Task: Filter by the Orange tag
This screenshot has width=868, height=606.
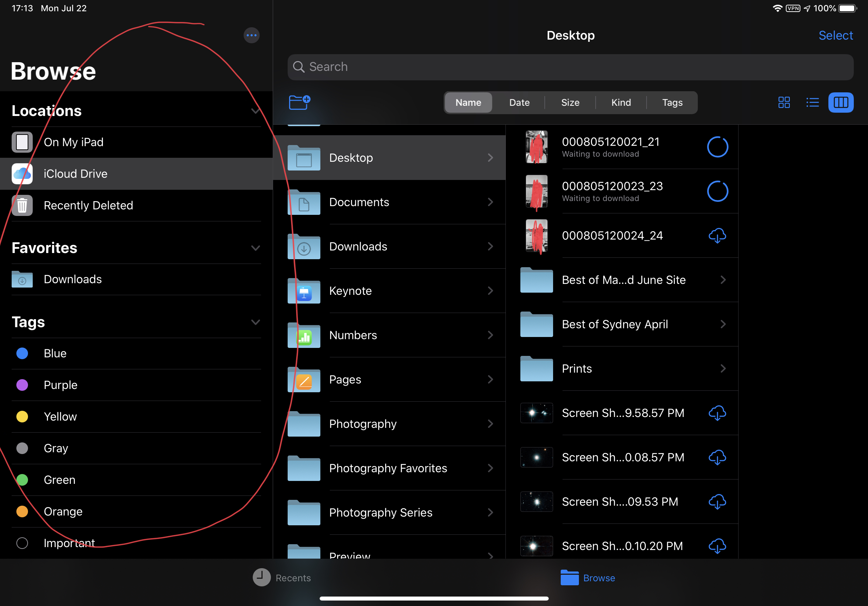Action: click(x=136, y=511)
